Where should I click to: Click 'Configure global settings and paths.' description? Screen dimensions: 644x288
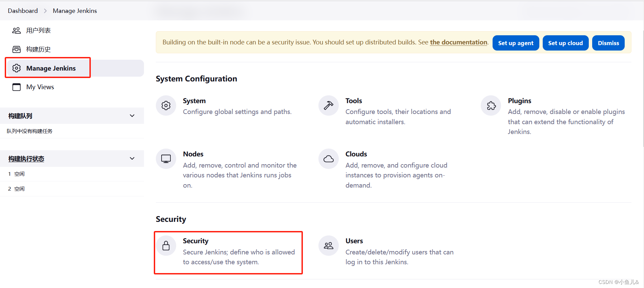click(237, 112)
